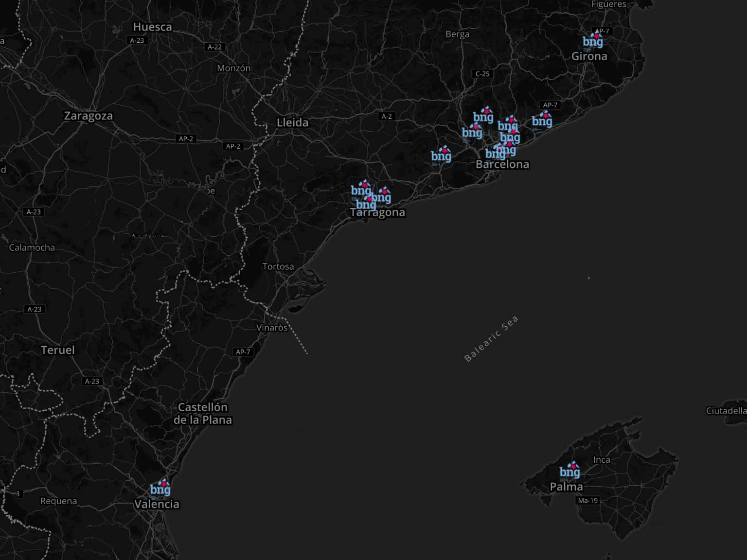Viewport: 747px width, 560px height.
Task: Click the Vinaròs town label
Action: pos(272,328)
